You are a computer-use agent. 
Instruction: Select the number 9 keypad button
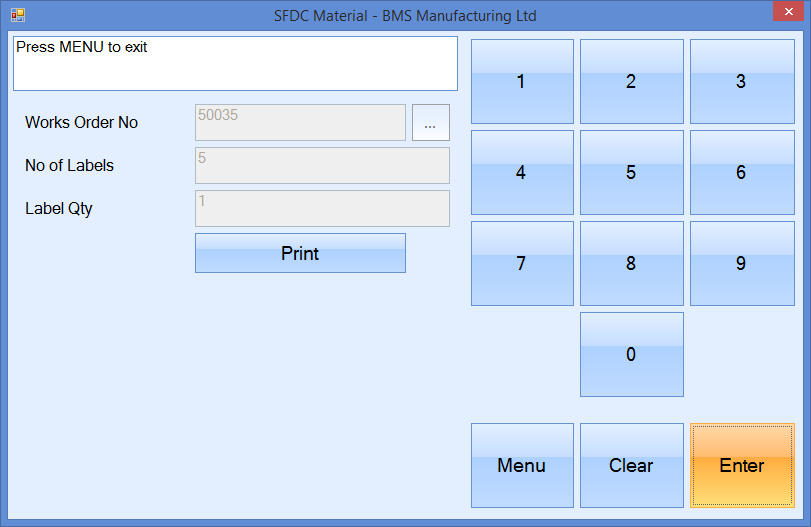[x=740, y=264]
